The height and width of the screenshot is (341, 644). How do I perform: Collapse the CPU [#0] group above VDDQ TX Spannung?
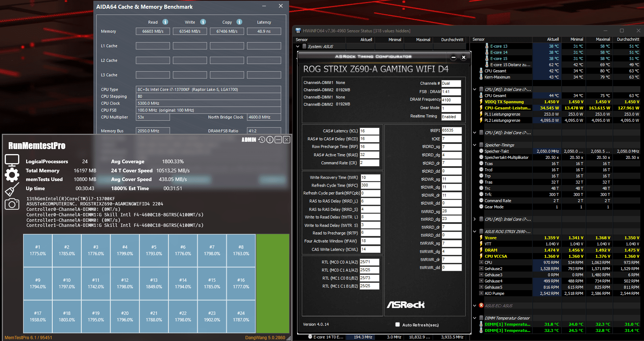[475, 89]
